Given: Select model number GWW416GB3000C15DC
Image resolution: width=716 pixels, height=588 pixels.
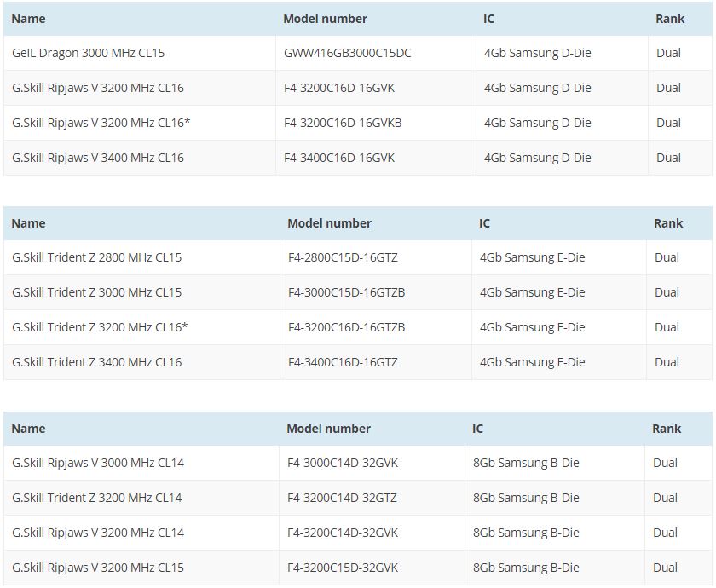Looking at the screenshot, I should click(347, 53).
